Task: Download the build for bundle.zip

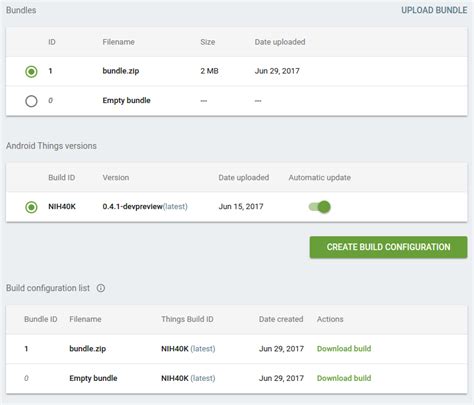Action: 344,349
